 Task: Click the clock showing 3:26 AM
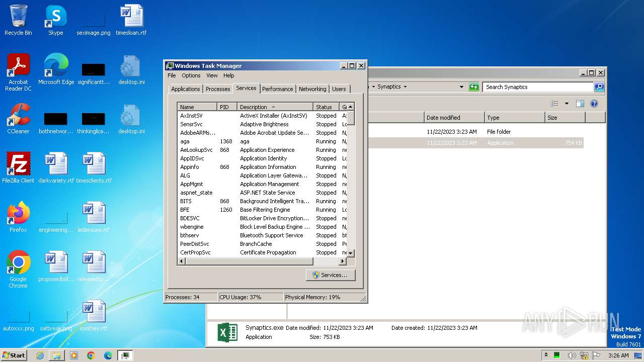pos(618,355)
